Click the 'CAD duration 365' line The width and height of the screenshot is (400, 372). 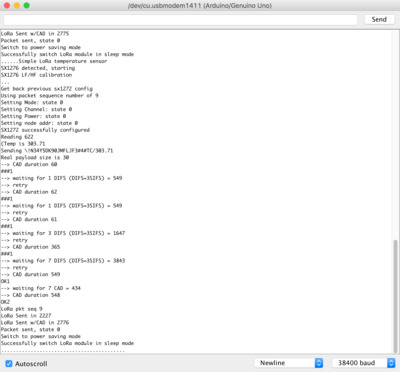30,247
